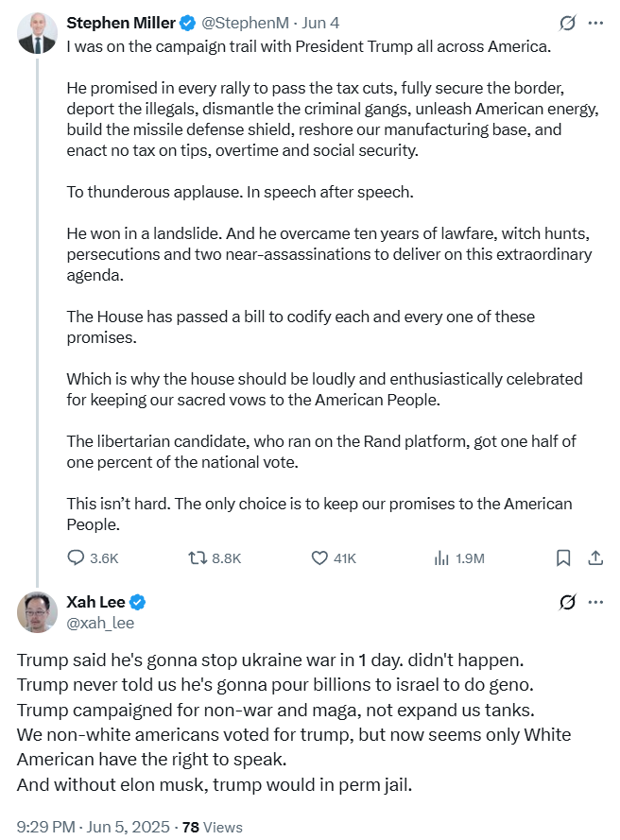This screenshot has width=620, height=840.
Task: Click Grok icon on Xah Lee's post
Action: pyautogui.click(x=568, y=602)
